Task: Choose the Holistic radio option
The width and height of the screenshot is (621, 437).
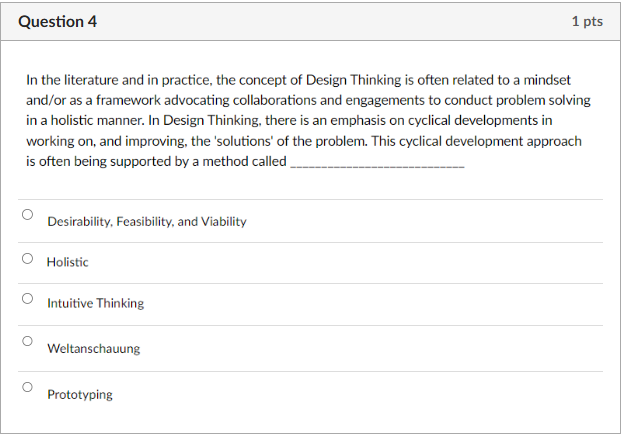Action: pos(27,258)
